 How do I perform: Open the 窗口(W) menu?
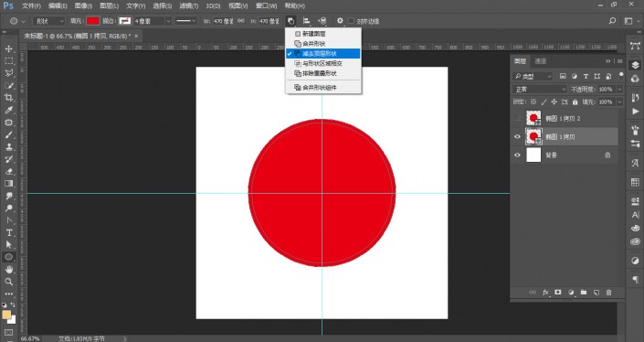(x=266, y=5)
